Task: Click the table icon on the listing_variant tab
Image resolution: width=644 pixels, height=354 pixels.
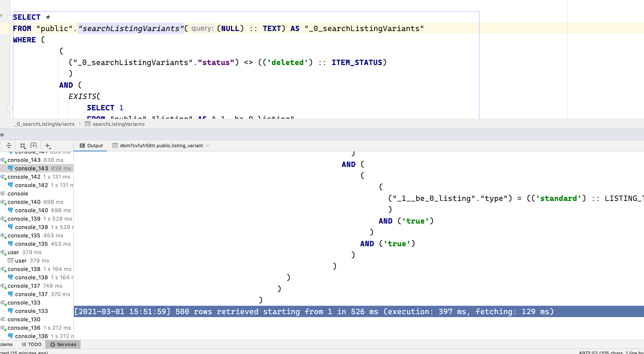Action: [115, 145]
